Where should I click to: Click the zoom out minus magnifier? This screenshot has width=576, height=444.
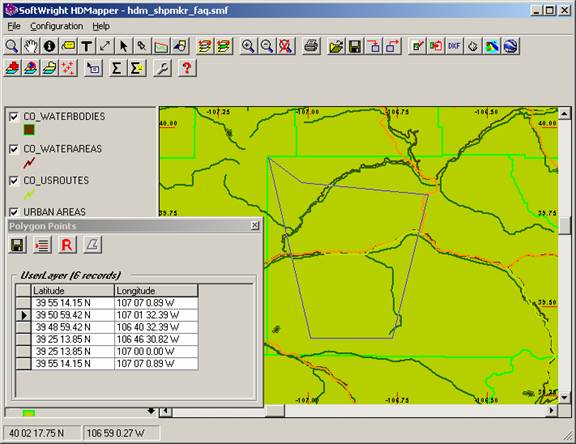[x=267, y=46]
